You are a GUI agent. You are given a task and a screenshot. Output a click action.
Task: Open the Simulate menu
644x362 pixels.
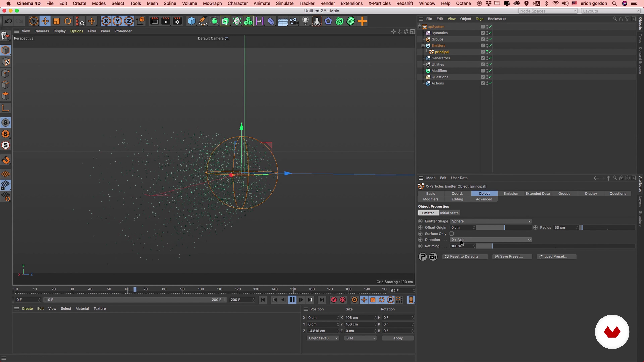tap(284, 4)
